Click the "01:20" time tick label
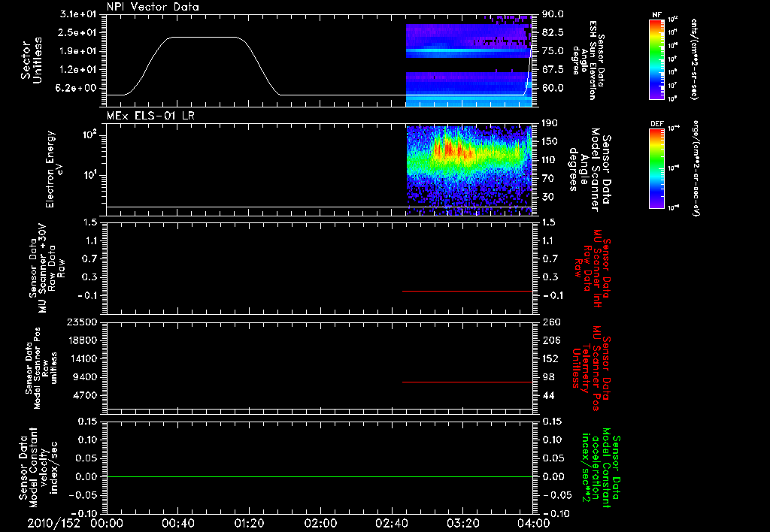Viewport: 770px width, 532px height. pos(250,523)
